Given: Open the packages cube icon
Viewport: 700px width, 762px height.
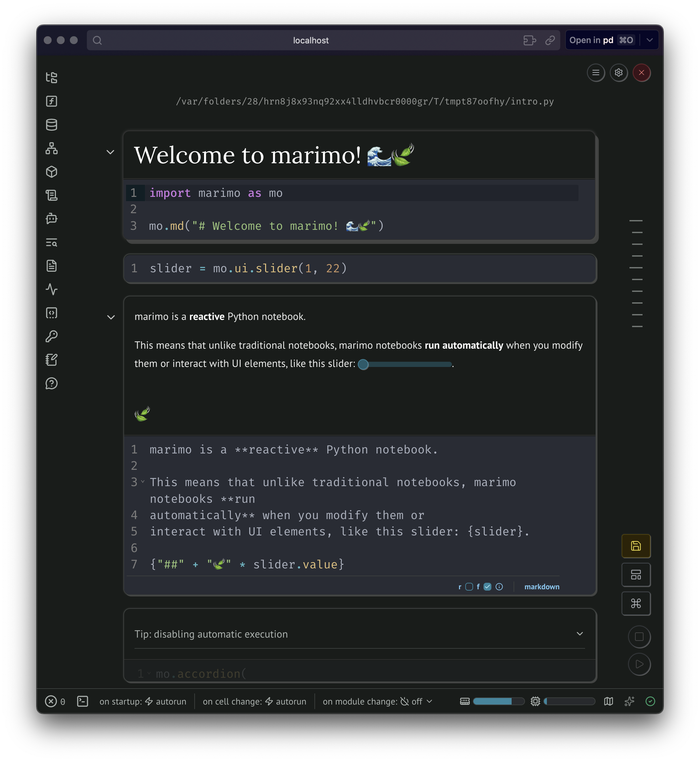Looking at the screenshot, I should pyautogui.click(x=52, y=172).
